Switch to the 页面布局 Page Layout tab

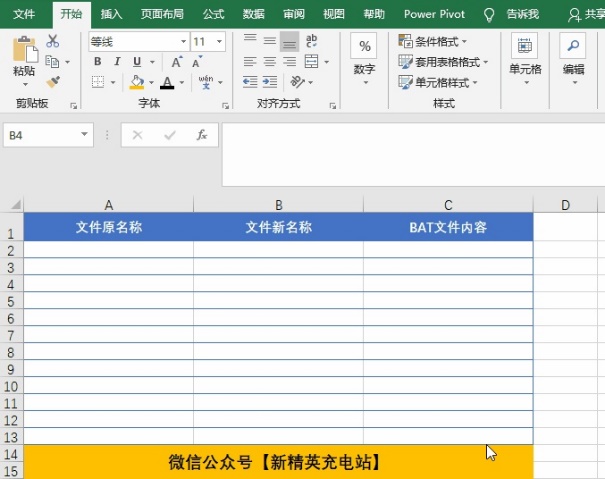coord(162,14)
